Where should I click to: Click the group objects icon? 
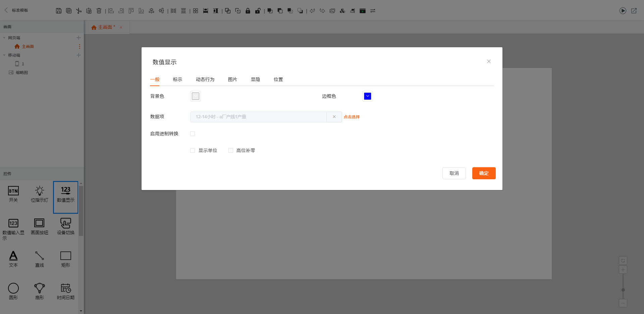click(x=228, y=11)
